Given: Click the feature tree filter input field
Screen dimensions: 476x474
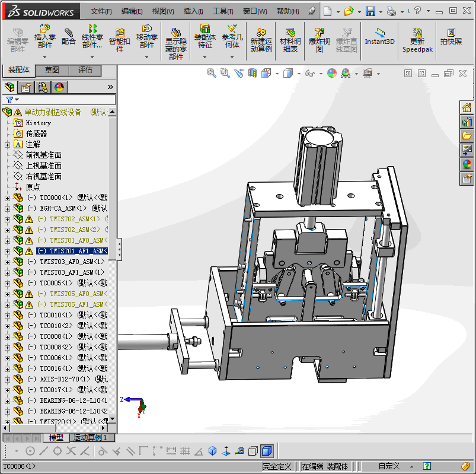Looking at the screenshot, I should (x=67, y=99).
